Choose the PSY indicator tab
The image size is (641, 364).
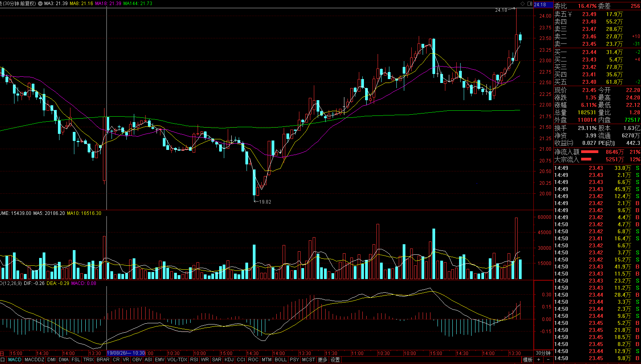295,360
